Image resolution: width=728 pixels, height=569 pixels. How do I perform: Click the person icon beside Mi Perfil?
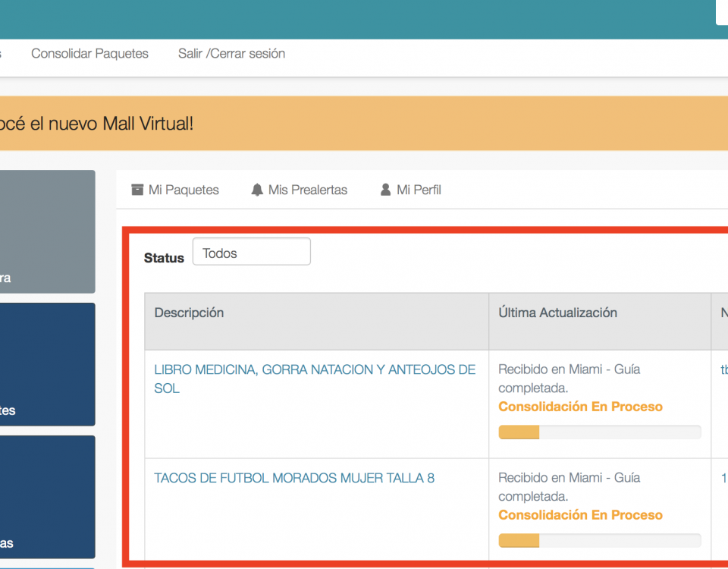point(385,190)
